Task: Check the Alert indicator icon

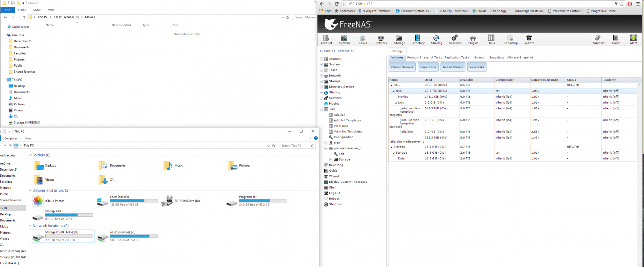Action: click(x=633, y=40)
